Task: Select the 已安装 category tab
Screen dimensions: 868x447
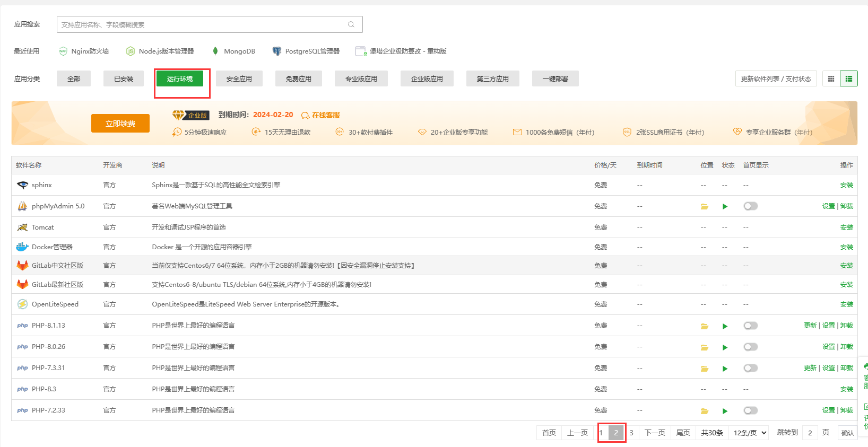Action: [124, 78]
